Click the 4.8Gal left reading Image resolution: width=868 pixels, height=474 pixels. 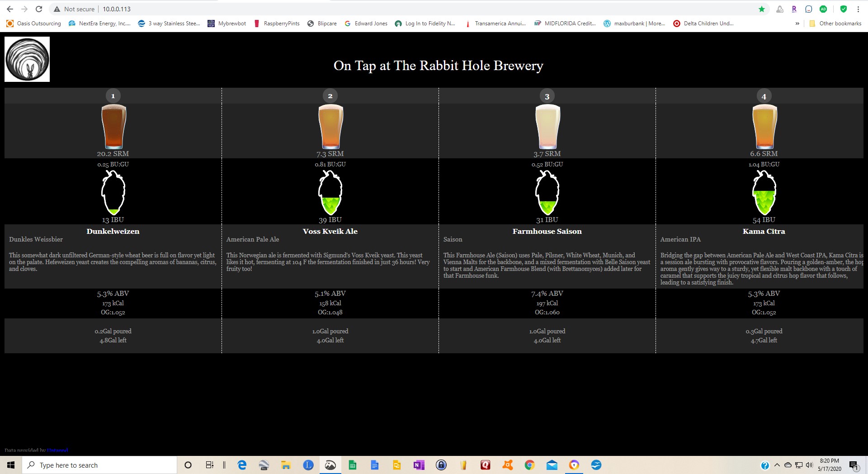pos(113,340)
